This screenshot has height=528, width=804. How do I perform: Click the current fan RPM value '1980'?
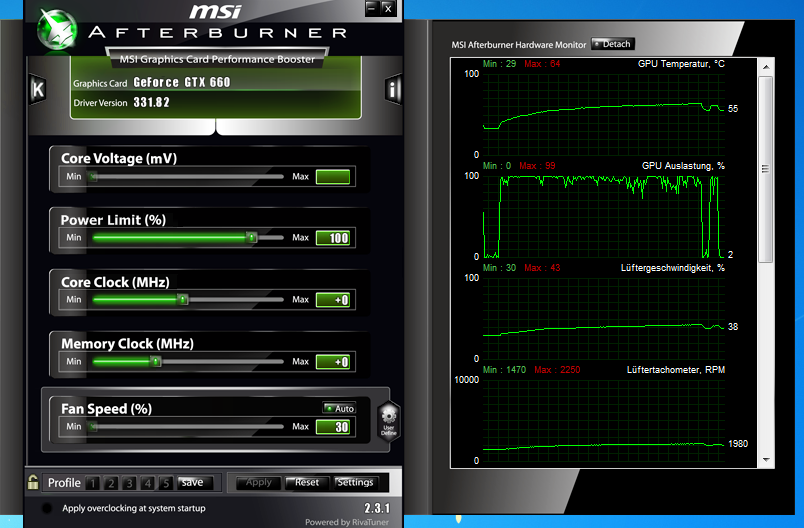(738, 443)
